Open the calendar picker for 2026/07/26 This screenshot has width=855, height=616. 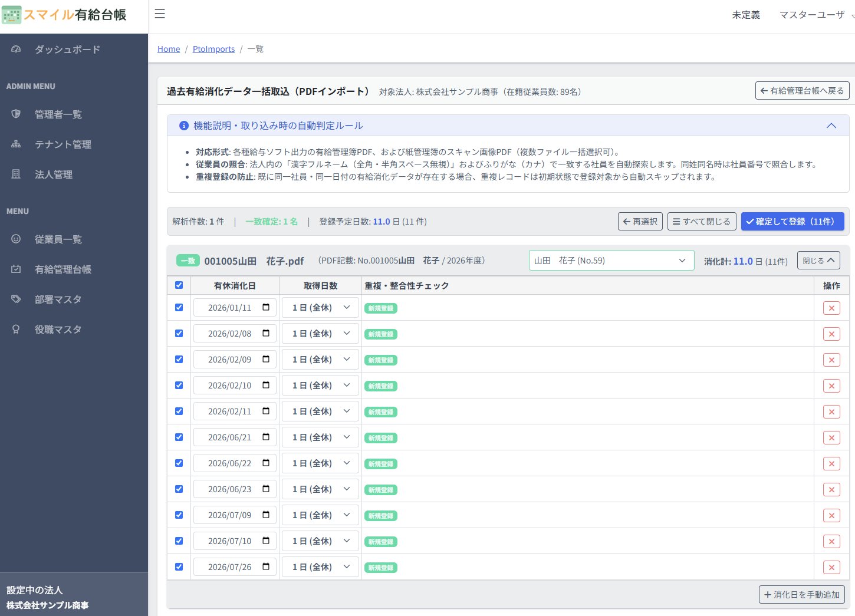[x=266, y=566]
